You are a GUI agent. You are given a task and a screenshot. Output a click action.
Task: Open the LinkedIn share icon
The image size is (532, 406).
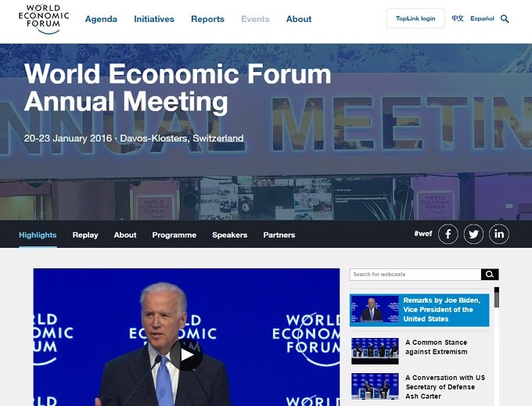coord(499,234)
